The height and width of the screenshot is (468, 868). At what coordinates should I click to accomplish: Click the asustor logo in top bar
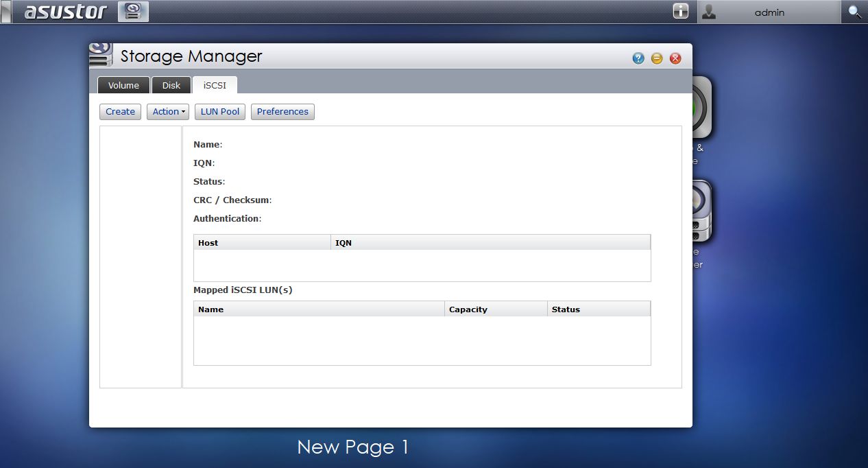coord(66,12)
